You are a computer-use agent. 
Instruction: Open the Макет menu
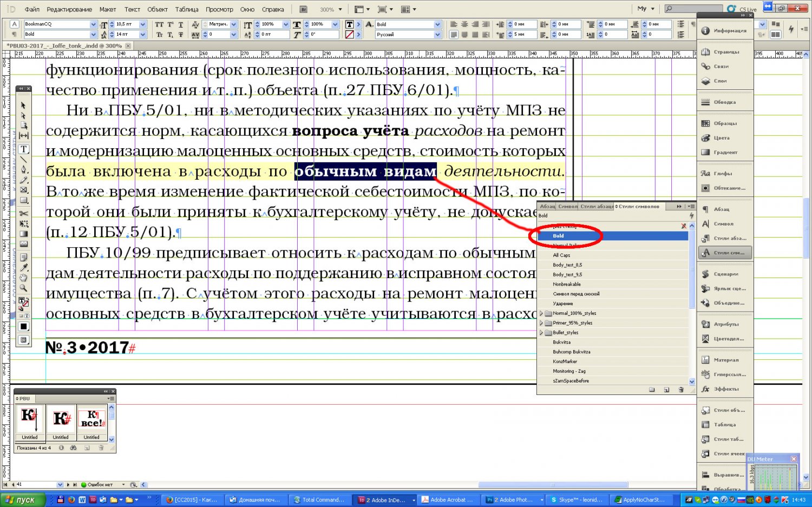click(108, 9)
